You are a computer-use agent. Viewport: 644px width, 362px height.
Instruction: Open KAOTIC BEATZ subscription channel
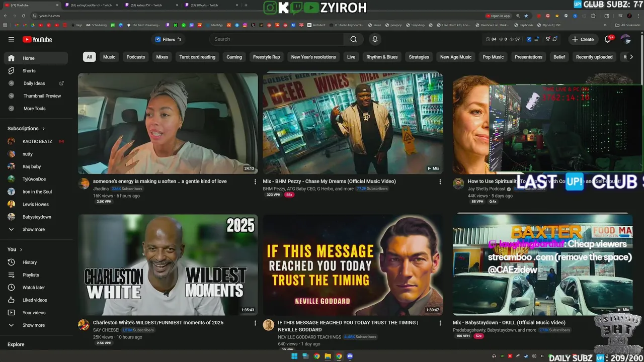click(36, 141)
